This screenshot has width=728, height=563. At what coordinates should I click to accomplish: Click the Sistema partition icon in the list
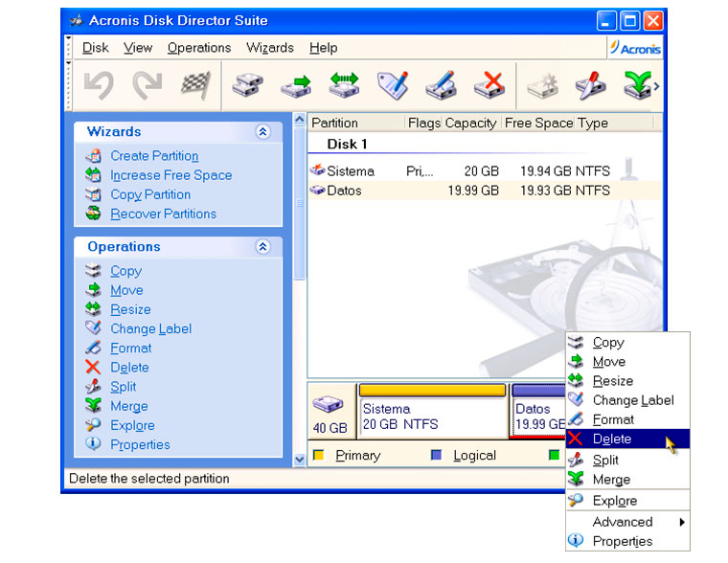coord(318,170)
